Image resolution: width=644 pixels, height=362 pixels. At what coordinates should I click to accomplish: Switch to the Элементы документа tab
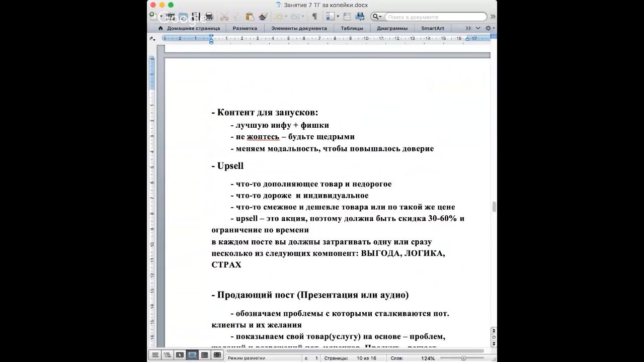point(299,28)
